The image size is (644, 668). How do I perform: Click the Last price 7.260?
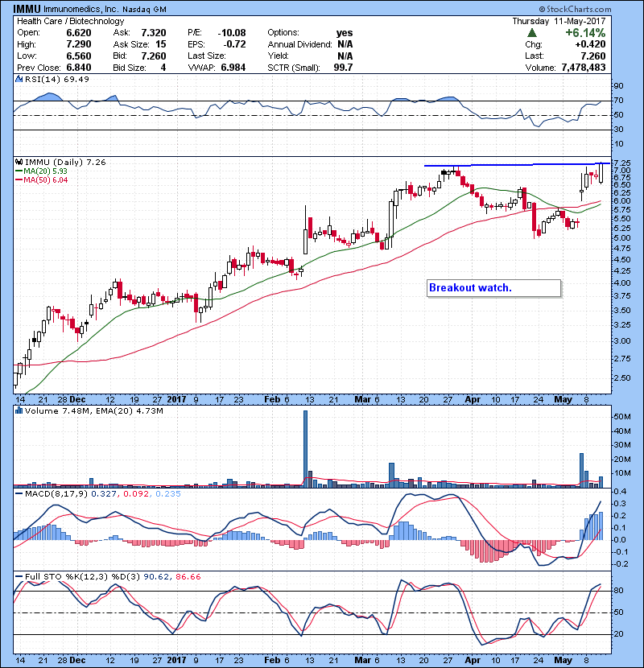pos(592,56)
